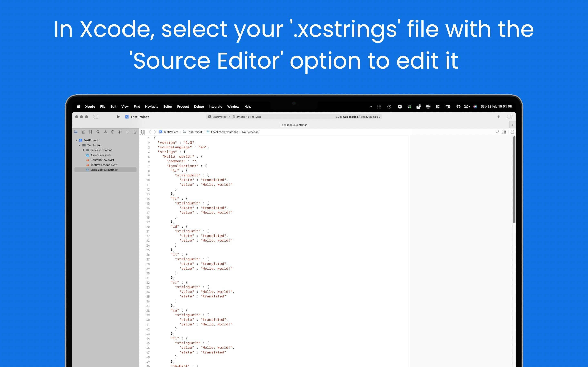Open the Breakpoint navigator
The width and height of the screenshot is (588, 367).
point(128,132)
